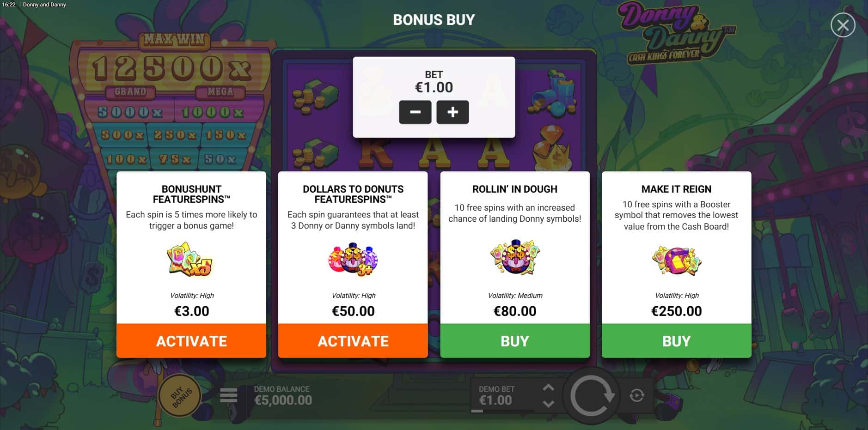
Task: Click the BonusHunt x5 cards icon
Action: click(x=190, y=260)
